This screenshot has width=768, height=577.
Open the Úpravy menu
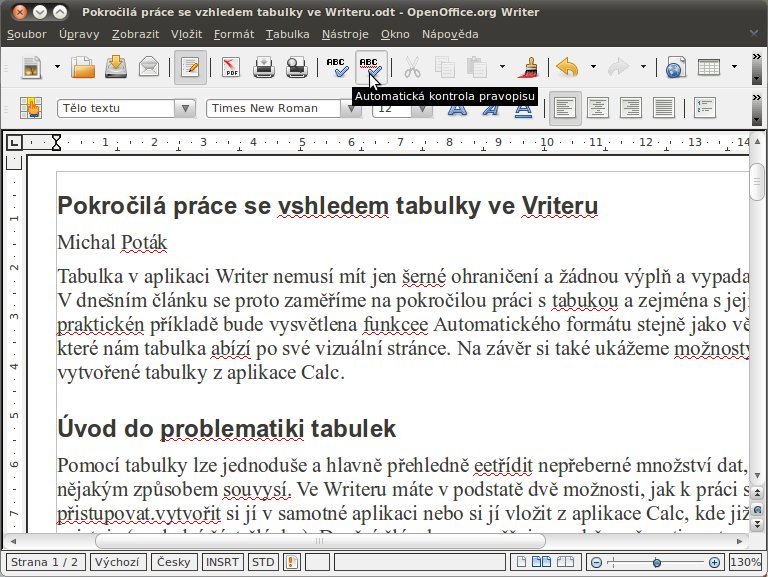[79, 34]
